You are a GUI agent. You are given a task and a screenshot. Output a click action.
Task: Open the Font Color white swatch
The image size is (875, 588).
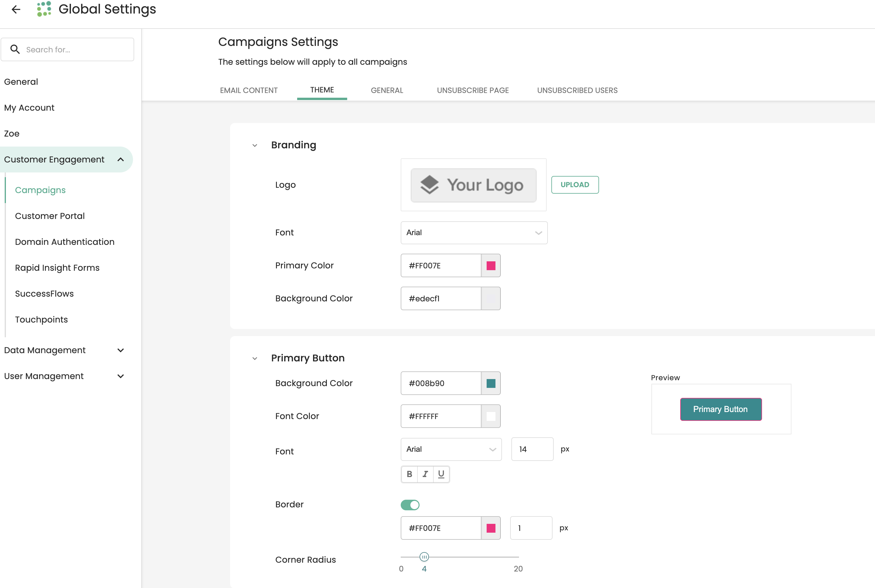click(x=491, y=416)
